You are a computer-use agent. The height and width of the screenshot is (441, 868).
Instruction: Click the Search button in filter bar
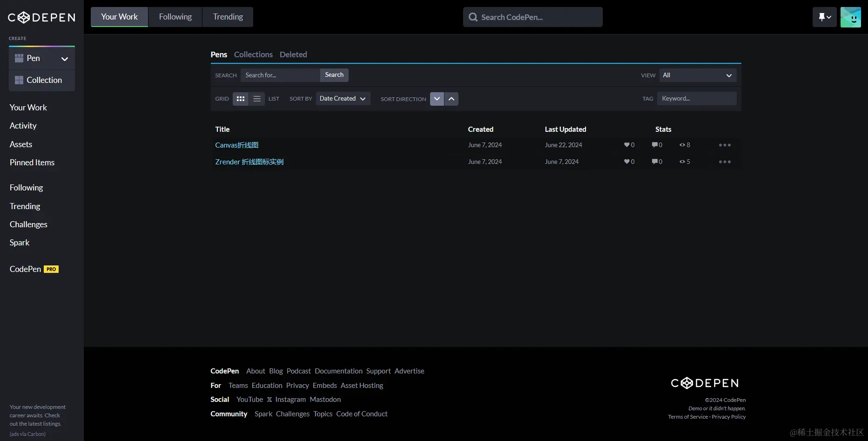(334, 75)
